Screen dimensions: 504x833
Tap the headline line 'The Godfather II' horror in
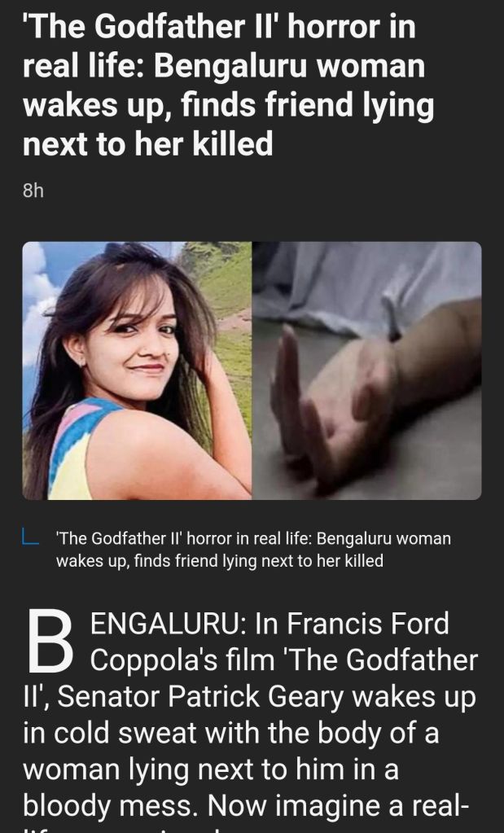[x=219, y=27]
